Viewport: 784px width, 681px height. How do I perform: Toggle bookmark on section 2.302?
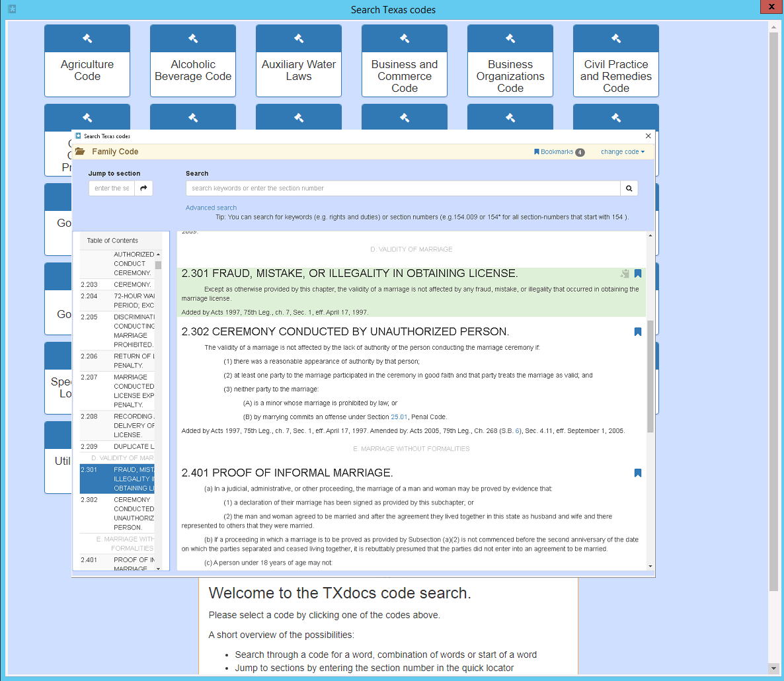638,332
